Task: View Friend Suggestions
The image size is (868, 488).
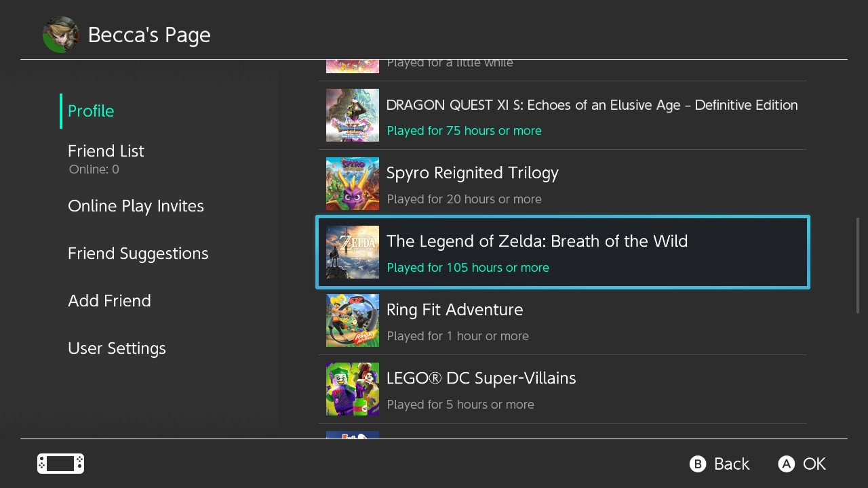Action: [138, 253]
